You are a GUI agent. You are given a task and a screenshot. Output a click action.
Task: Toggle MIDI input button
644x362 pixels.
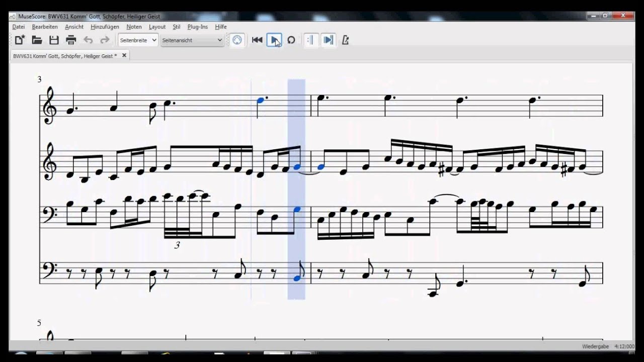[237, 40]
